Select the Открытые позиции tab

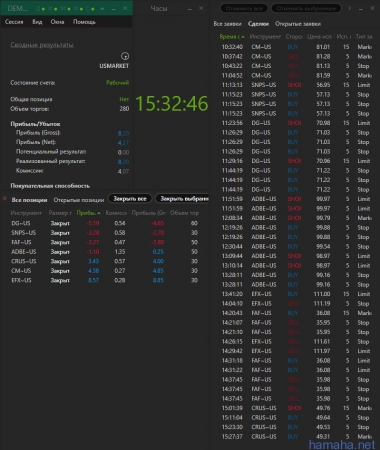click(79, 200)
